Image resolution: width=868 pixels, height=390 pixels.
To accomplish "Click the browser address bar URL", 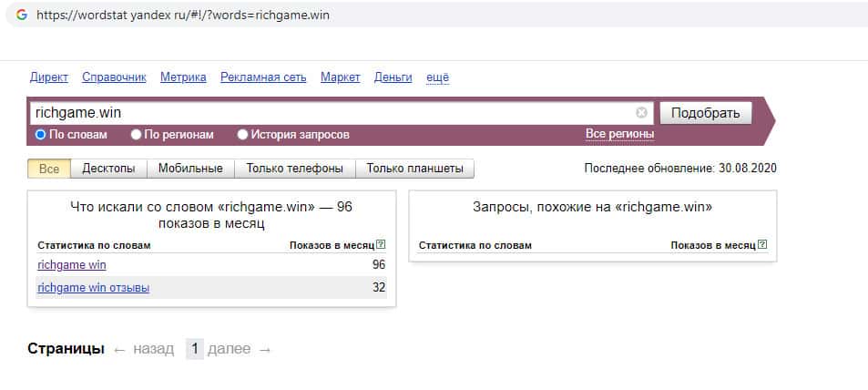I will coord(183,15).
